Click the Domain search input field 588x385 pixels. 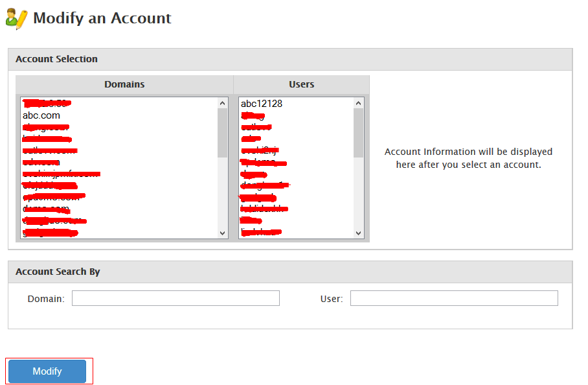(175, 298)
